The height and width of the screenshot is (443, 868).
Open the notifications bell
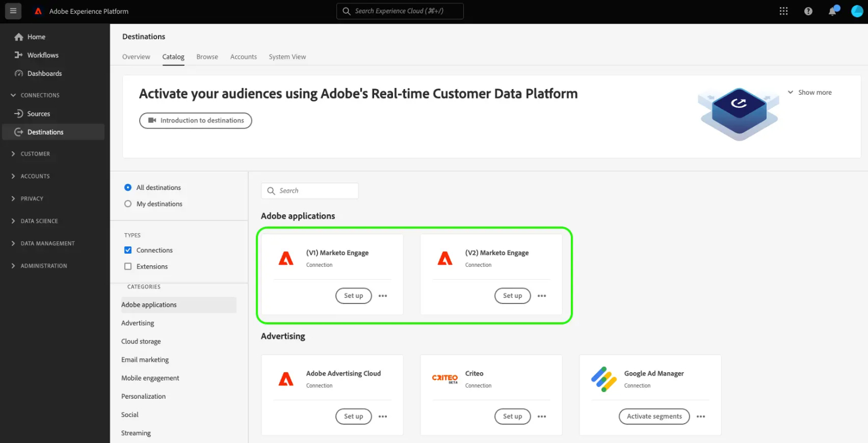(x=833, y=11)
